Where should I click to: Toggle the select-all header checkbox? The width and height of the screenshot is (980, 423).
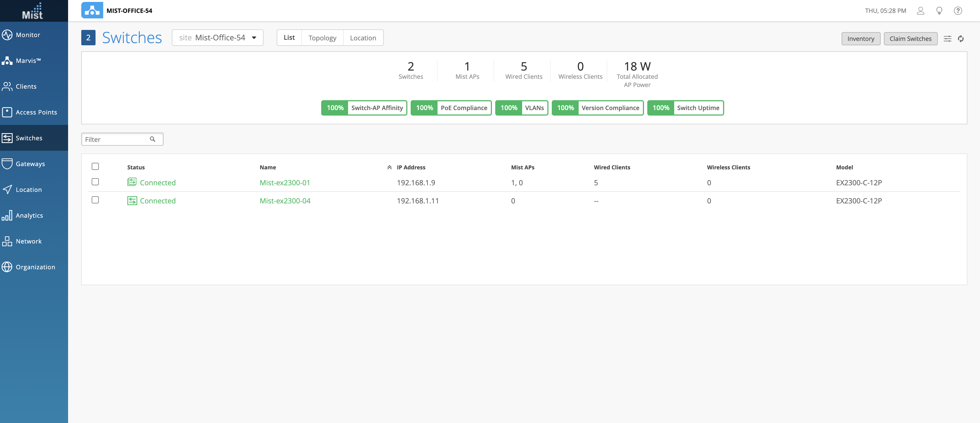(x=95, y=167)
